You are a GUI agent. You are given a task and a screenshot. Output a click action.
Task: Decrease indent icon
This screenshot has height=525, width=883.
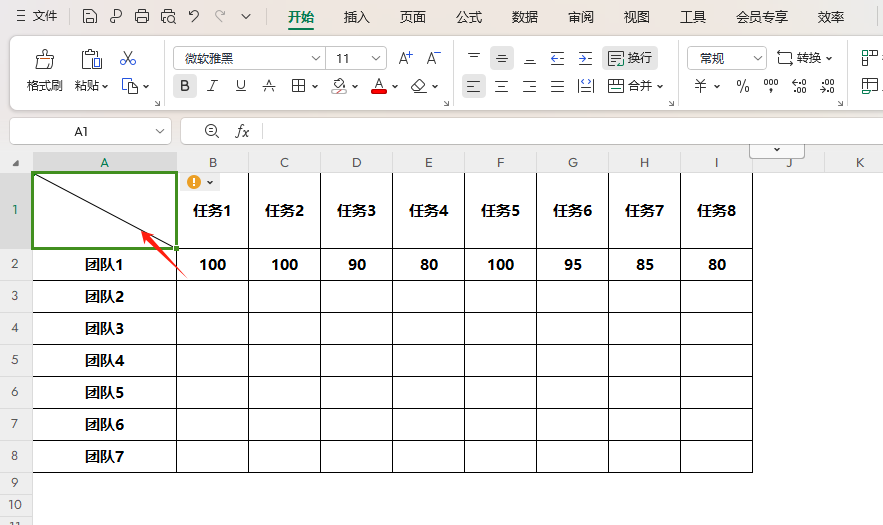click(557, 57)
